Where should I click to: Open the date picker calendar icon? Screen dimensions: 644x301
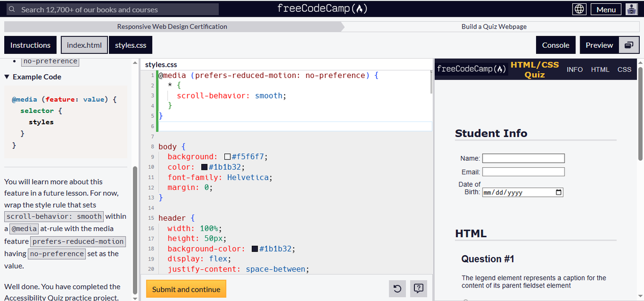pyautogui.click(x=558, y=192)
